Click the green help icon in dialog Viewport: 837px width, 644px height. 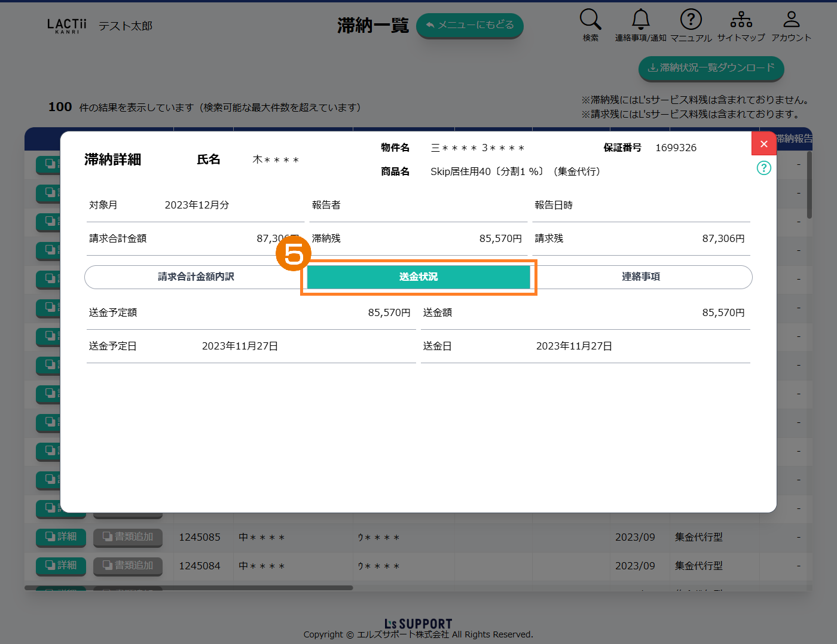coord(763,168)
